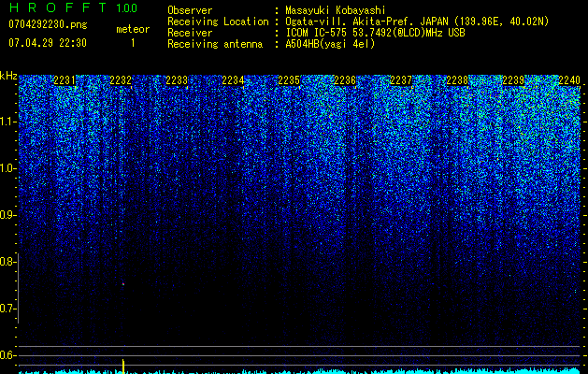
Task: Click the 2240 time marker
Action: [x=569, y=80]
